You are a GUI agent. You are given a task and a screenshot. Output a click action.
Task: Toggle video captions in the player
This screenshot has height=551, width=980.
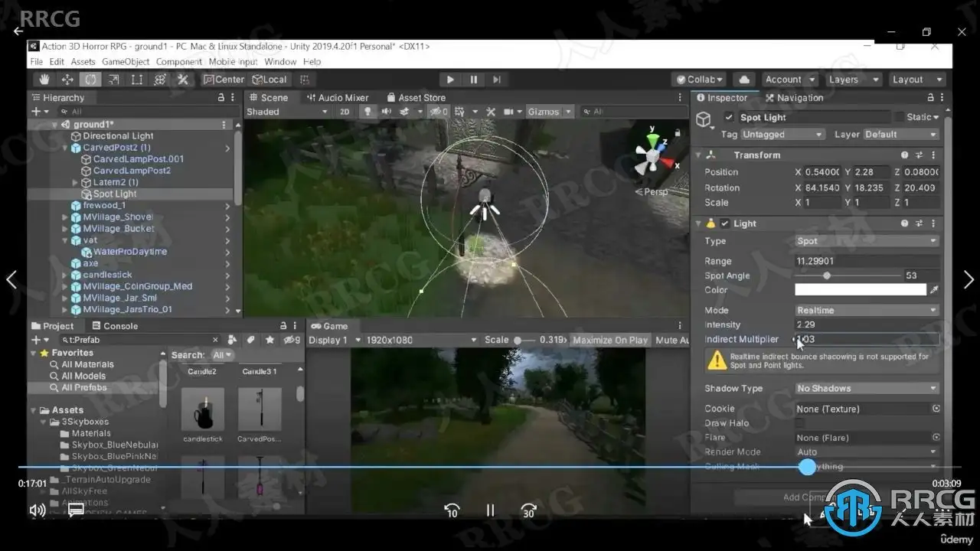pos(76,510)
